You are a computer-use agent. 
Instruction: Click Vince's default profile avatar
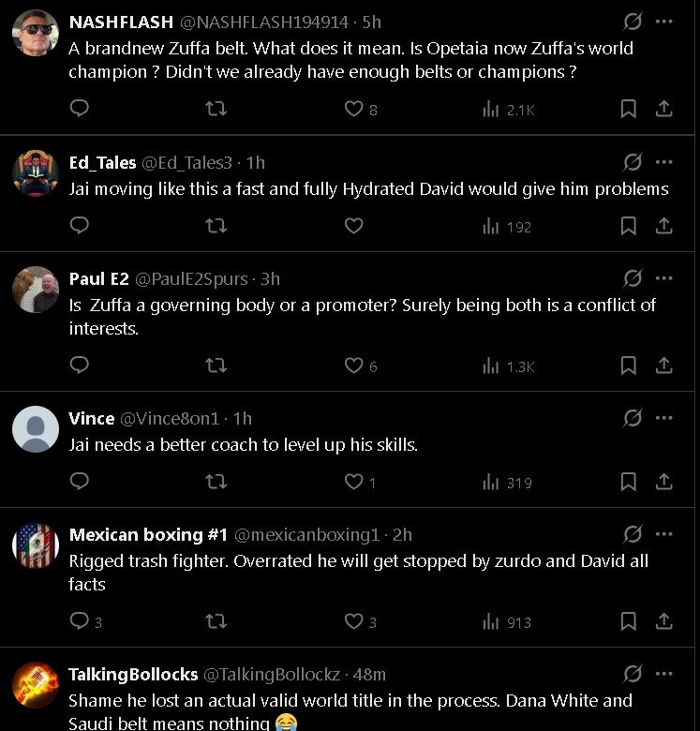click(36, 429)
